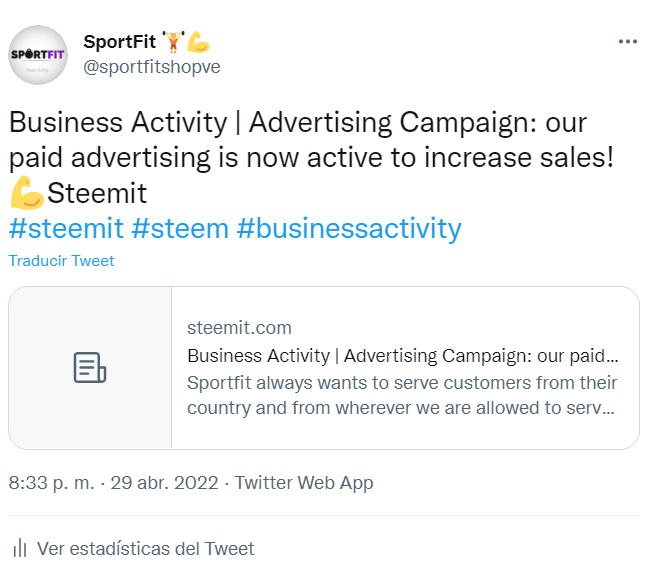The width and height of the screenshot is (660, 577).
Task: Open the Business Activity link card title
Action: 402,356
